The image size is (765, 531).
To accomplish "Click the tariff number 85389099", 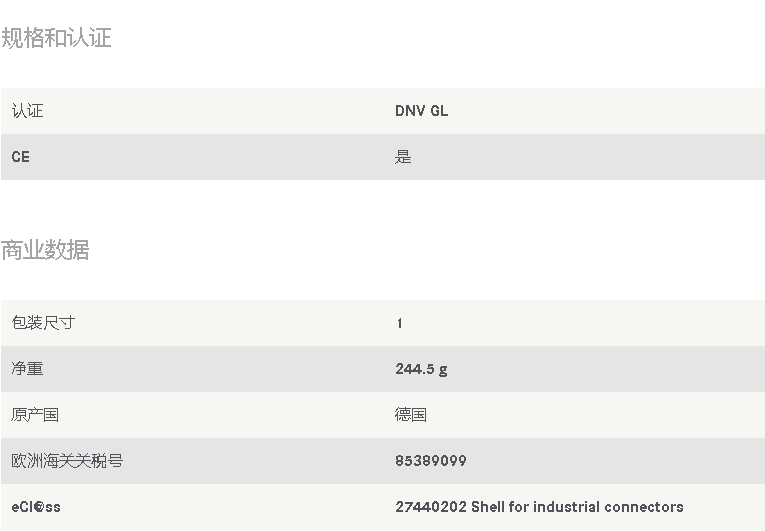I will coord(431,461).
